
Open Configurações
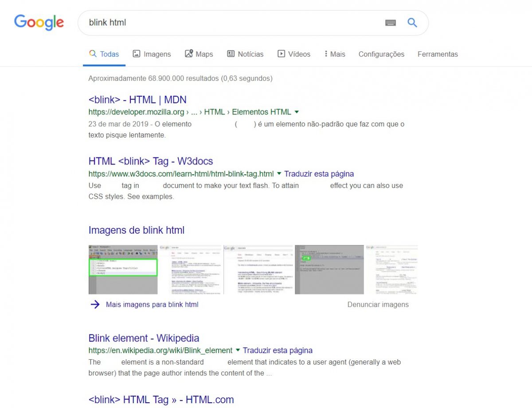pos(381,54)
